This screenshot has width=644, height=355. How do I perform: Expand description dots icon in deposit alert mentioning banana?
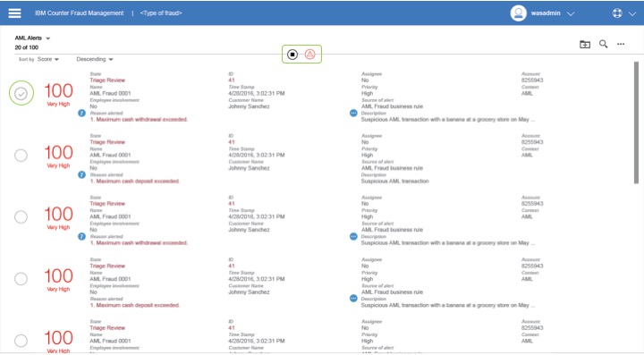click(x=353, y=299)
